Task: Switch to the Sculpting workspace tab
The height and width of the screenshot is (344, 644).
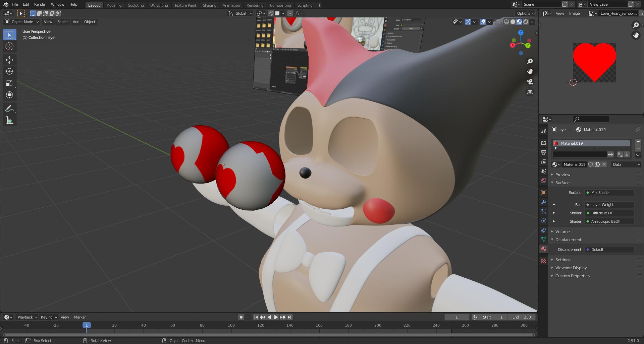Action: coord(136,5)
